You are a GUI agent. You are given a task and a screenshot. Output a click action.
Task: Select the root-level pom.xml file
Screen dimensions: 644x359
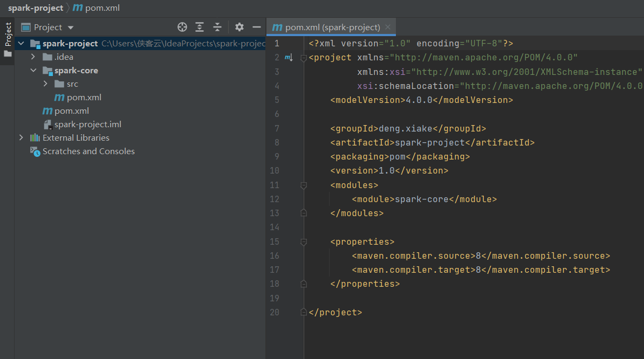(71, 111)
